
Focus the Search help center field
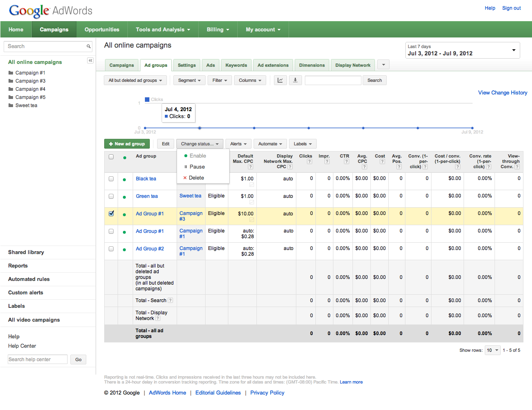click(x=37, y=360)
